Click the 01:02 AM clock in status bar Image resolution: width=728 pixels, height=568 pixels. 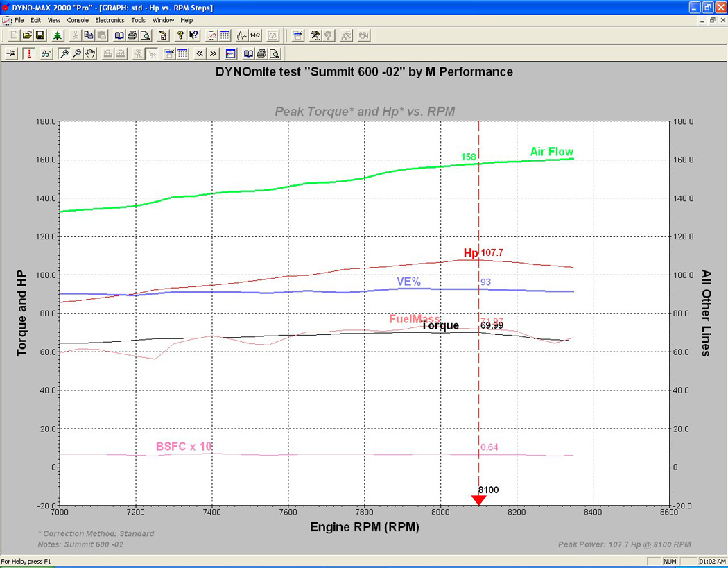(x=712, y=562)
